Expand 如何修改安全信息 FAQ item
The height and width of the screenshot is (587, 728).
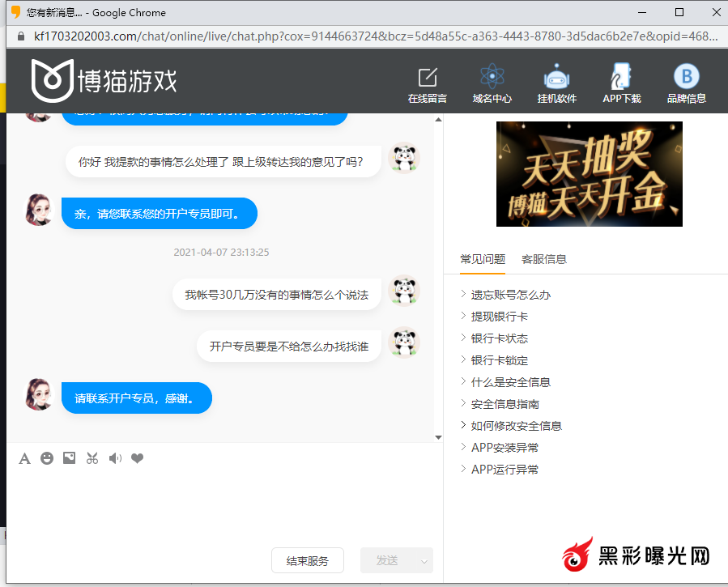516,426
